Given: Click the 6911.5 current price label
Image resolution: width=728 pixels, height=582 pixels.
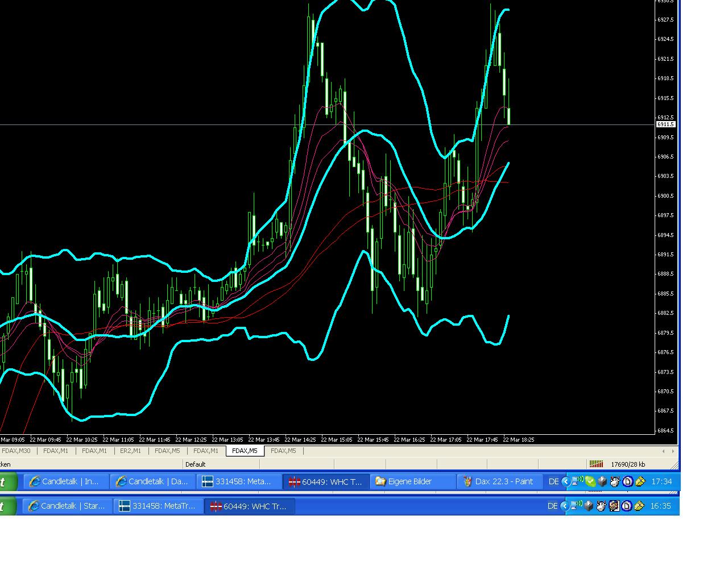Looking at the screenshot, I should point(665,124).
